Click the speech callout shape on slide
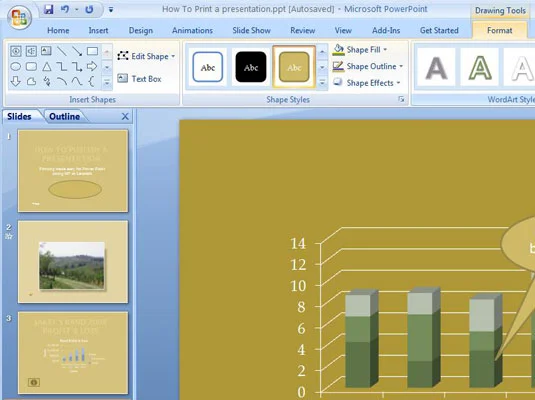535x400 pixels. point(519,245)
